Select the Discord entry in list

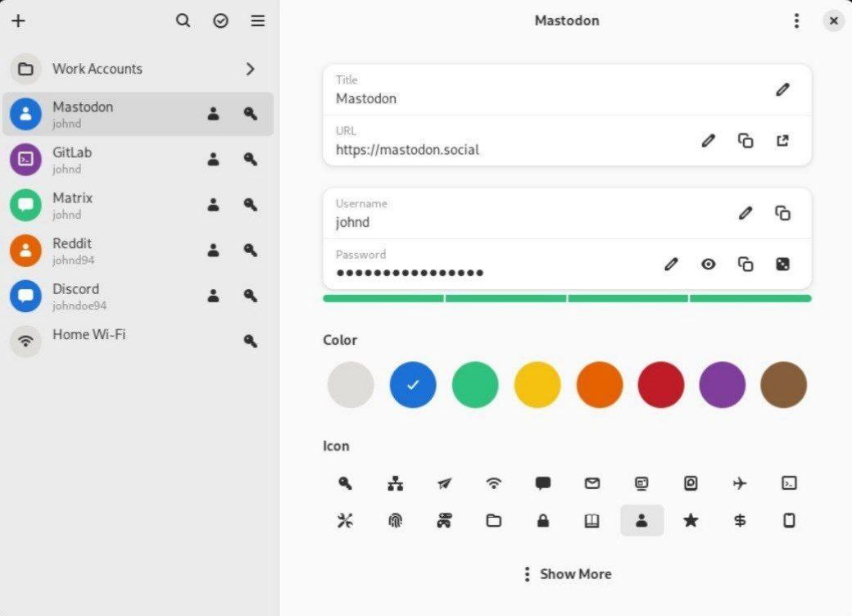coord(138,297)
